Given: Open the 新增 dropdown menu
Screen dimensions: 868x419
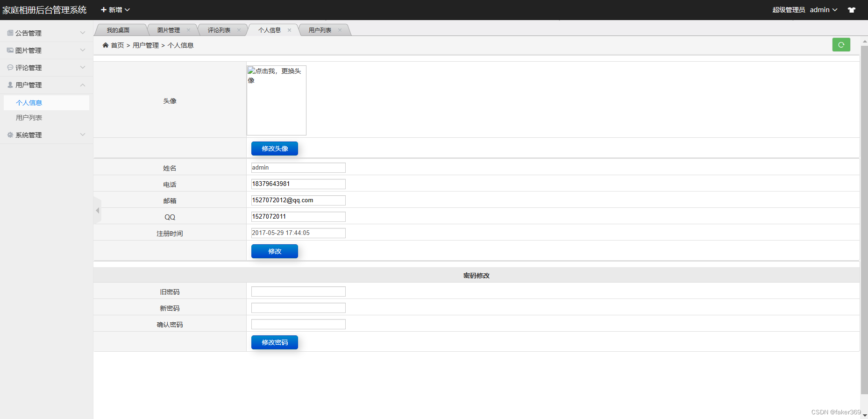Looking at the screenshot, I should 115,10.
